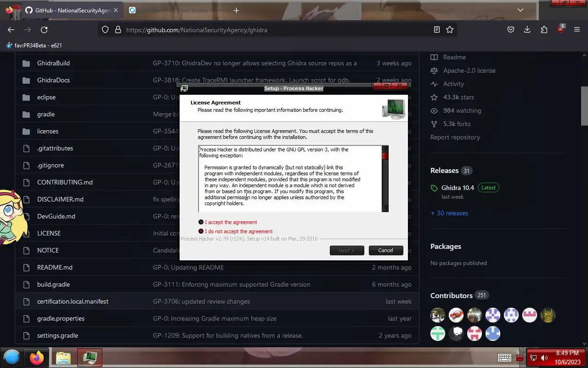The image size is (588, 368).
Task: Click the Next button in Setup wizard
Action: pyautogui.click(x=347, y=250)
